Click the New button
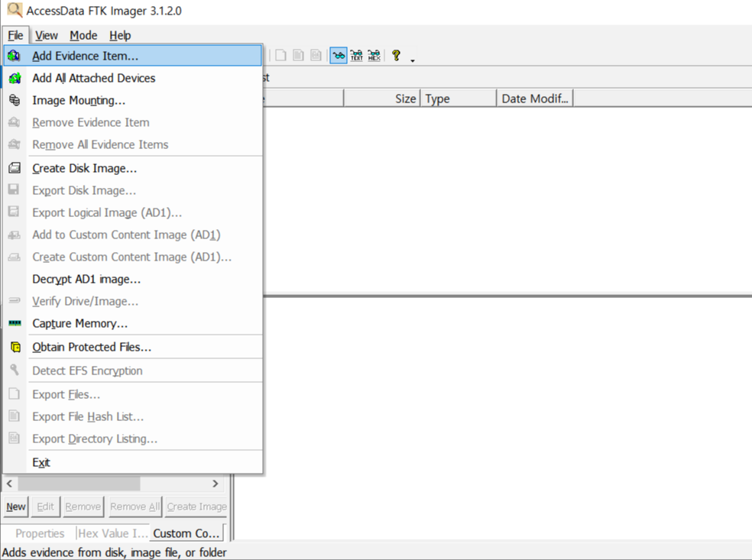The image size is (752, 560). (x=16, y=507)
